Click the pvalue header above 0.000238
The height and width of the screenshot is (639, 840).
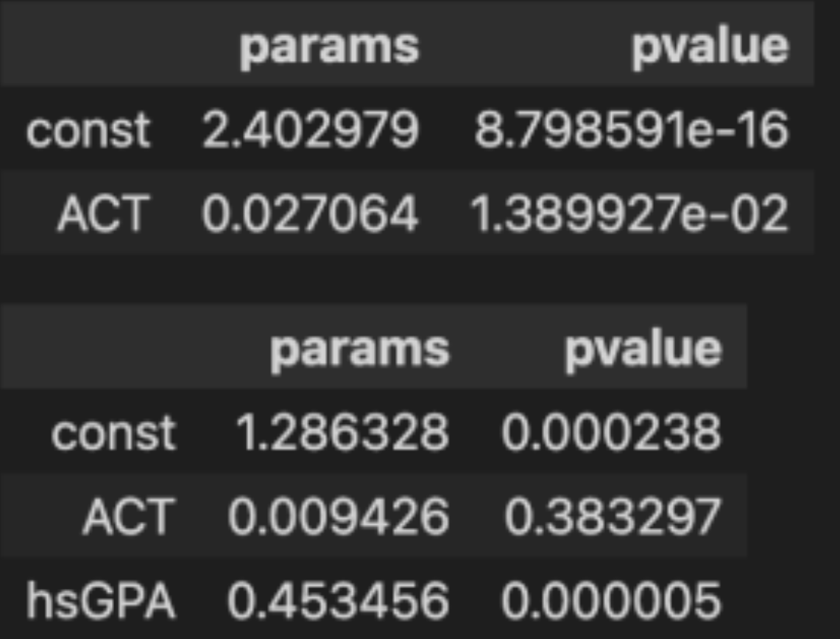coord(643,347)
